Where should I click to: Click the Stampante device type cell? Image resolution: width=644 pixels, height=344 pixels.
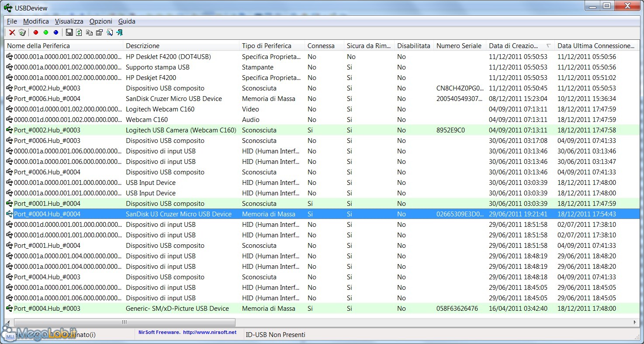pos(258,67)
